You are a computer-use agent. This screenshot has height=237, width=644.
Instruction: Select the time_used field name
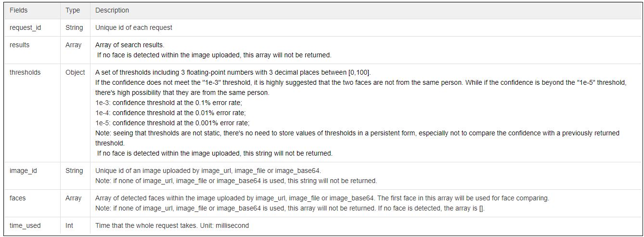coord(25,225)
